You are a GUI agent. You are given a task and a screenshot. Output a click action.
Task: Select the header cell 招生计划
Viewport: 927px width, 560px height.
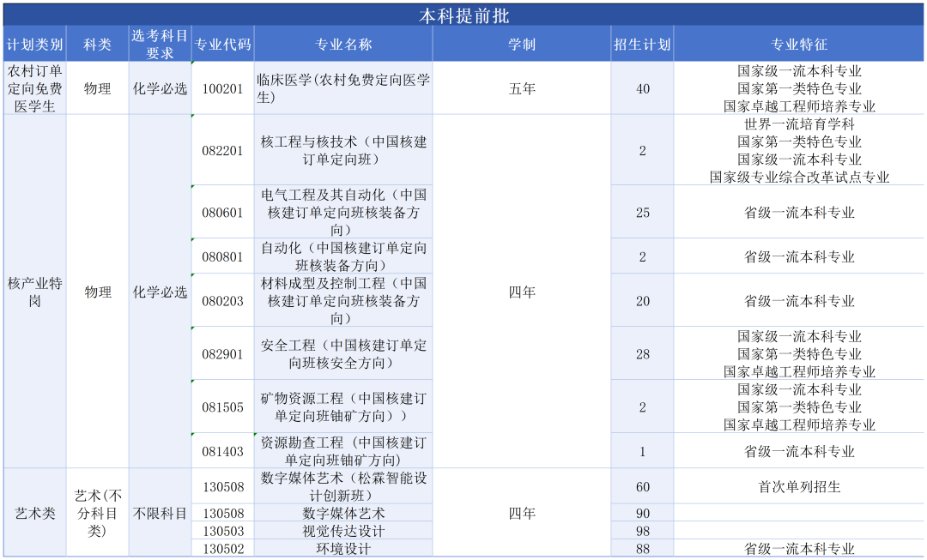point(643,44)
